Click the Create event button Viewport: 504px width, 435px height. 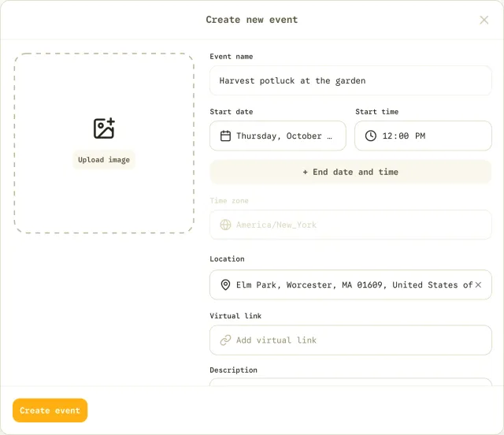tap(50, 411)
